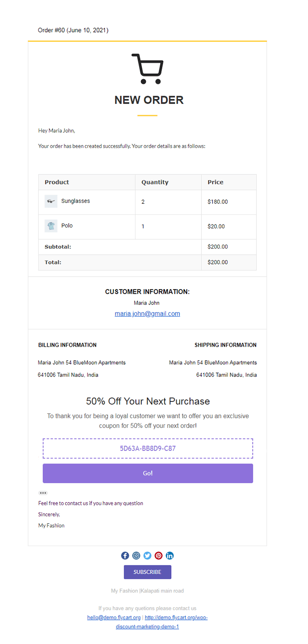308x644 pixels.
Task: Open the demo.flycart.org store URL link
Action: (176, 617)
